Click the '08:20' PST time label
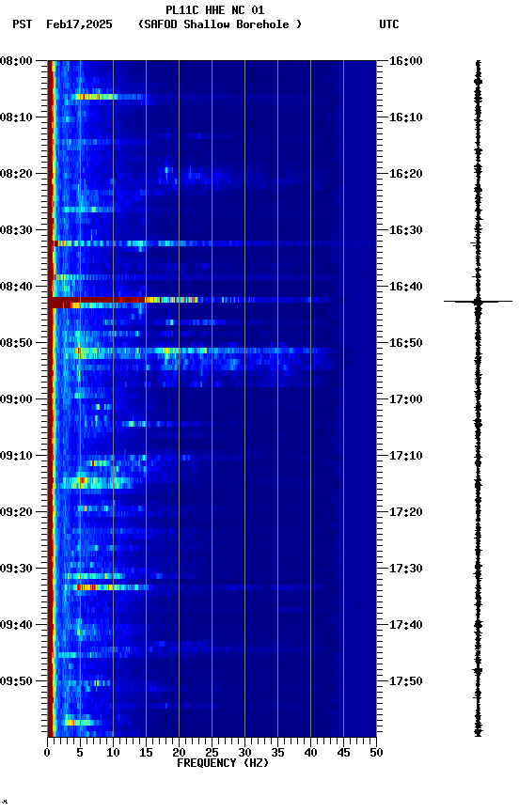Viewport: 519px width, 812px height. pyautogui.click(x=16, y=174)
